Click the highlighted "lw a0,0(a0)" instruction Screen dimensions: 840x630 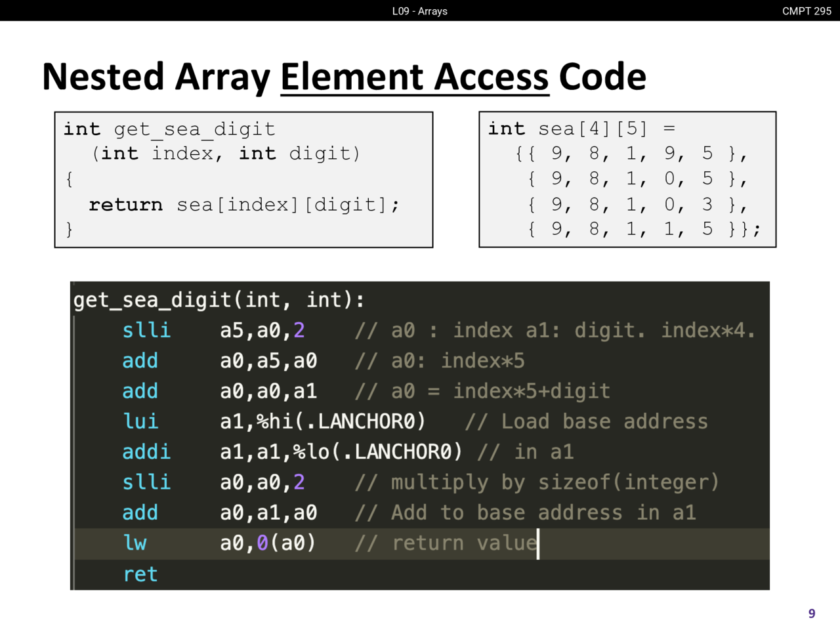219,543
